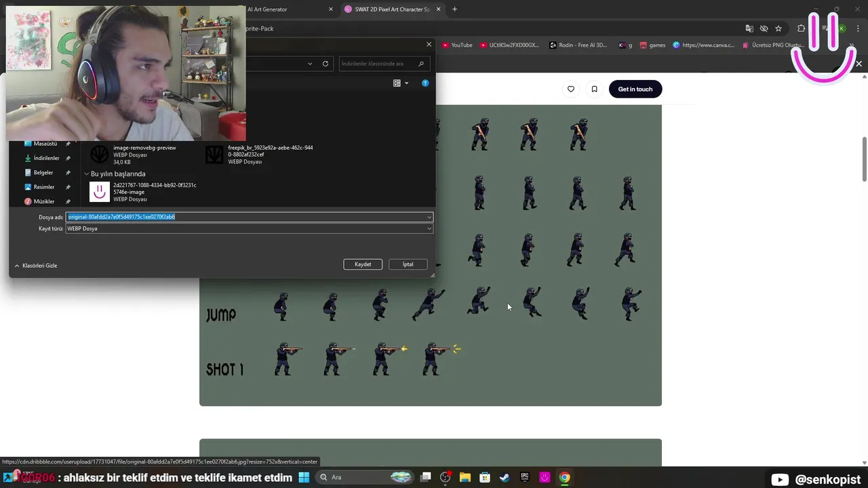
Task: Open dialog help question-mark icon
Action: (x=425, y=83)
